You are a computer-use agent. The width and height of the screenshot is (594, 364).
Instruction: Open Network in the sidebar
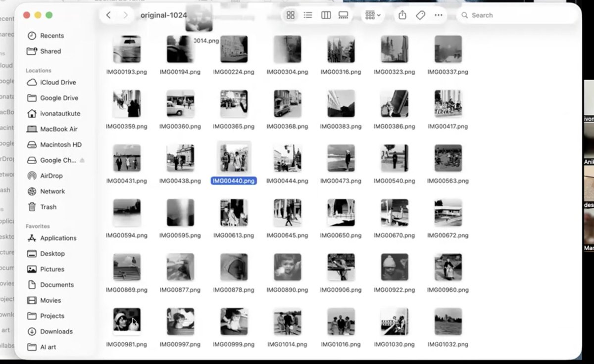click(52, 191)
